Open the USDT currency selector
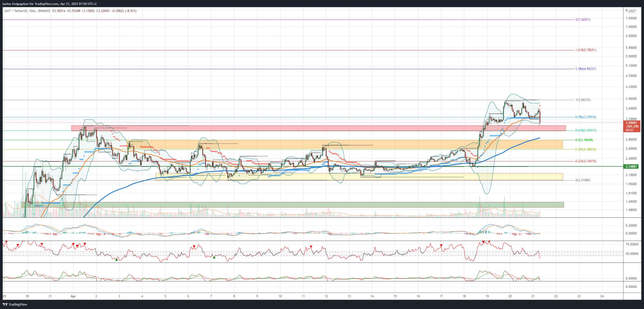The image size is (644, 309). [x=632, y=11]
